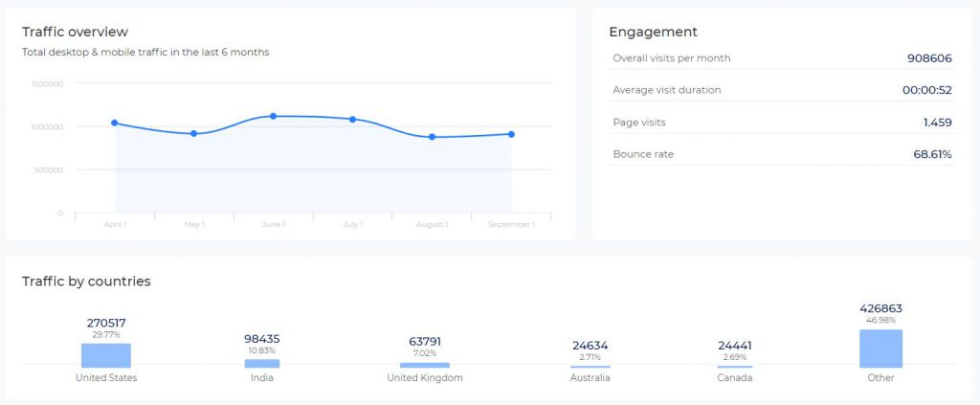
Task: Click the Australia count 24634
Action: [x=590, y=346]
